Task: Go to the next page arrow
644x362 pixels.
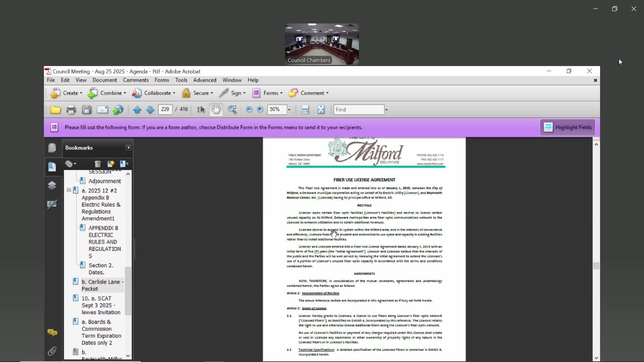Action: [150, 110]
